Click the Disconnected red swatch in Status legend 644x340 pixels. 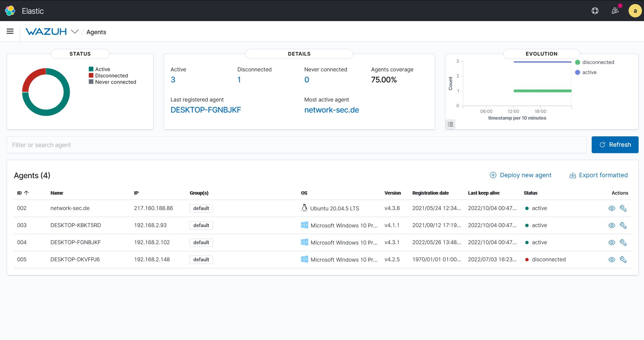[91, 75]
